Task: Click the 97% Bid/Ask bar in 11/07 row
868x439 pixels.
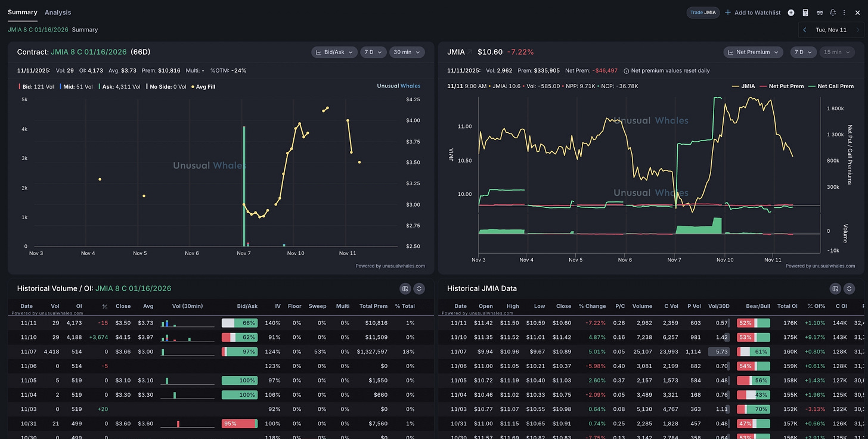Action: [240, 352]
